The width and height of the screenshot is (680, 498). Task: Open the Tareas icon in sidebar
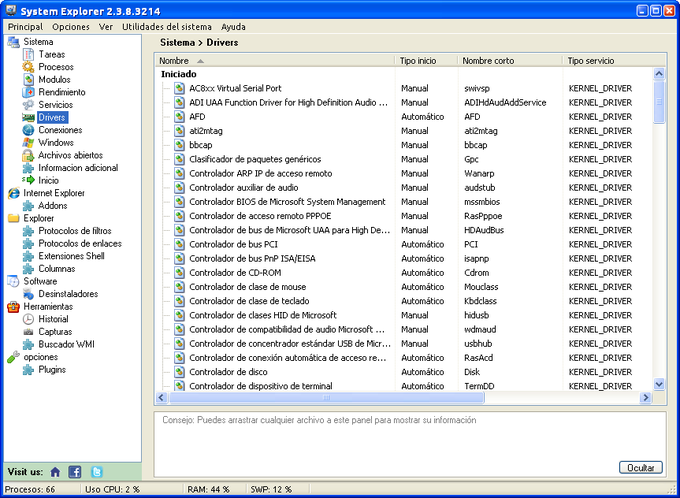[x=28, y=55]
